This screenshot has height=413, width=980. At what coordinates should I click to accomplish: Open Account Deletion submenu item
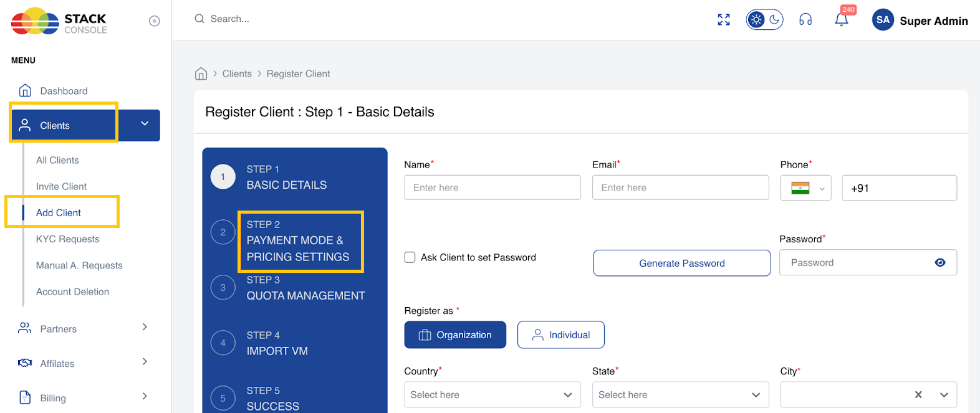72,292
